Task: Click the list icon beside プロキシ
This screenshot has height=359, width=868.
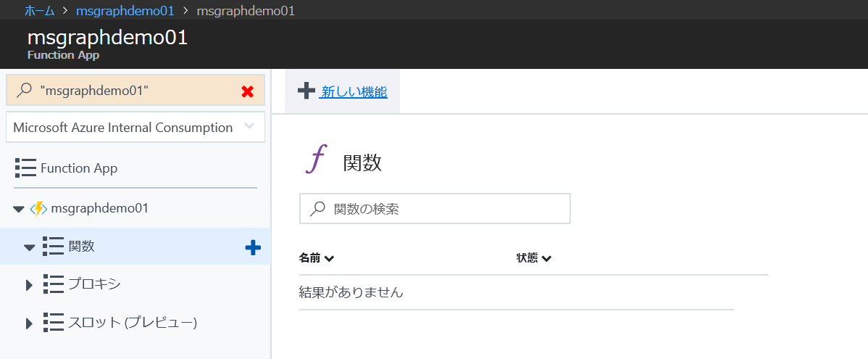Action: pos(54,284)
